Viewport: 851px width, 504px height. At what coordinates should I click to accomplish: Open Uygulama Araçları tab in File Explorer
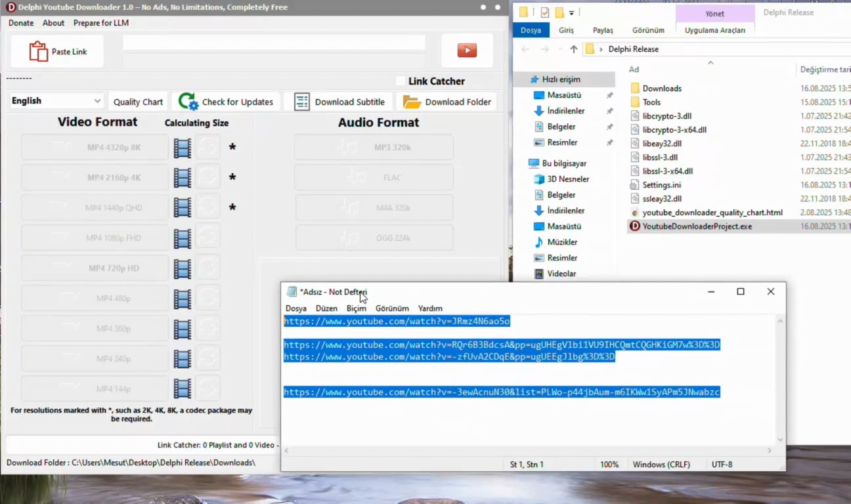point(715,30)
